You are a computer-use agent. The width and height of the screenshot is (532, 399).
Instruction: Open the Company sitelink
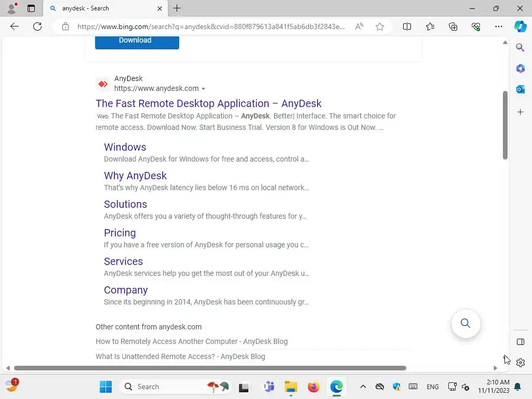pos(126,290)
